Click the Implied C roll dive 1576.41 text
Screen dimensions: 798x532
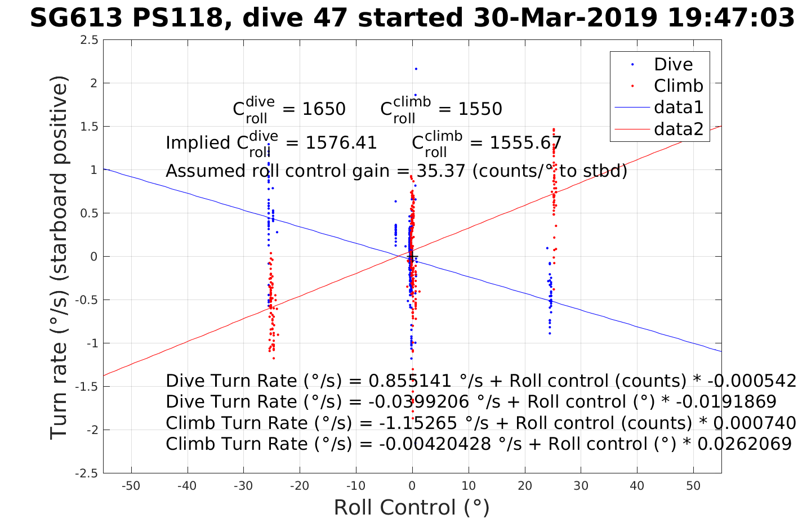pos(271,144)
